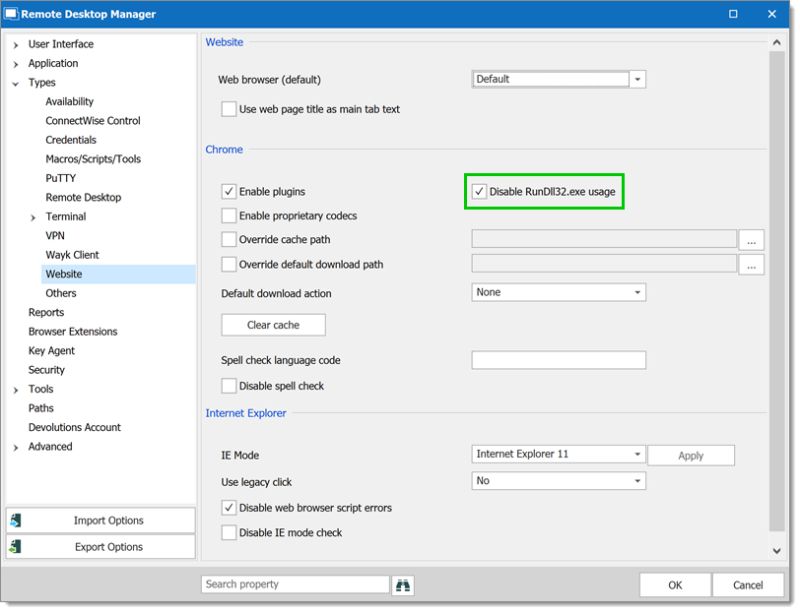The width and height of the screenshot is (800, 612).
Task: Click the Import Options icon
Action: coord(18,520)
